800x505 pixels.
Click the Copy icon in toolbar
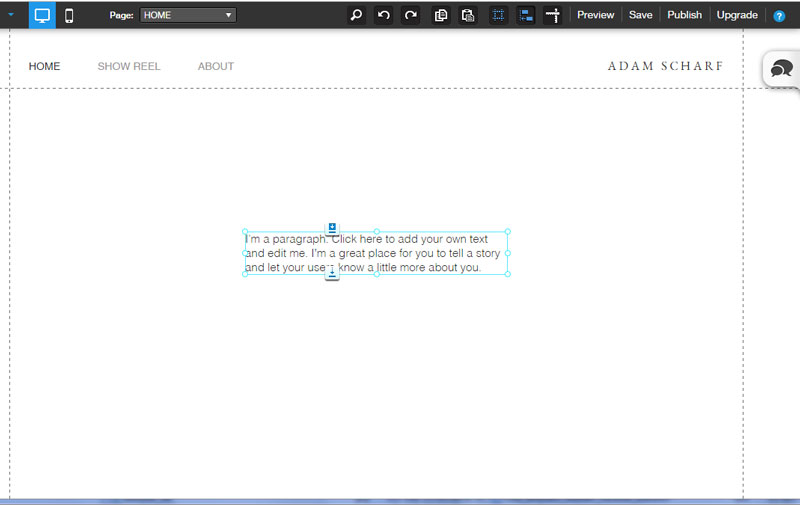point(441,15)
